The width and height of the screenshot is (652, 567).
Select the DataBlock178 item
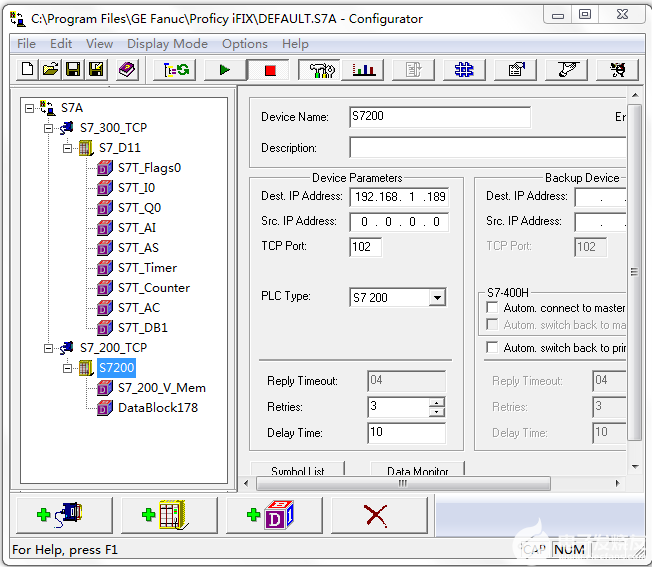(158, 408)
